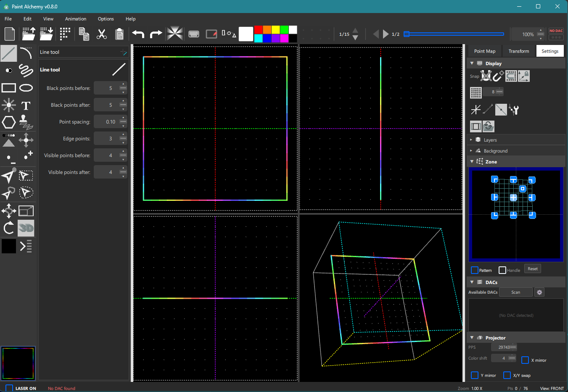
Task: Click the Reset button next to Handle
Action: click(x=532, y=268)
